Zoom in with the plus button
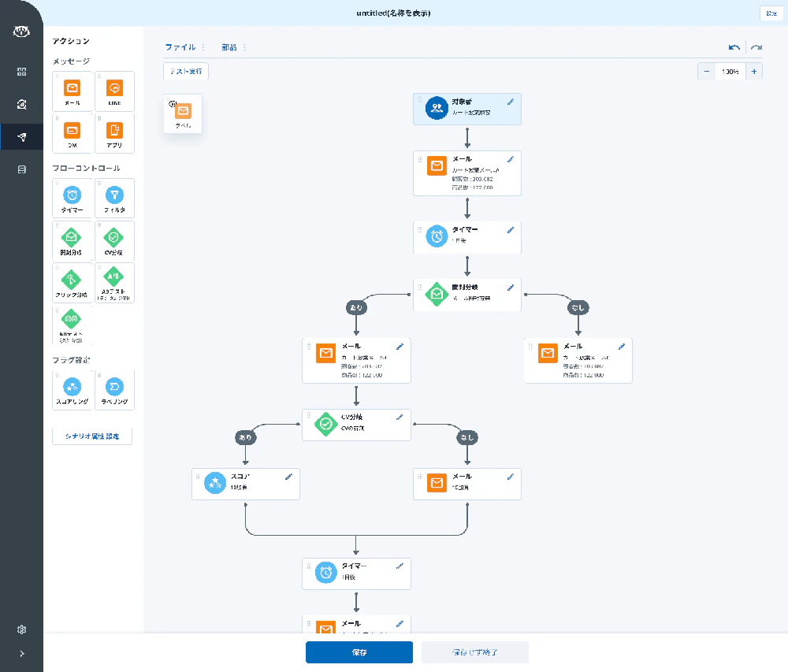Screen dimensions: 788x672 (754, 72)
